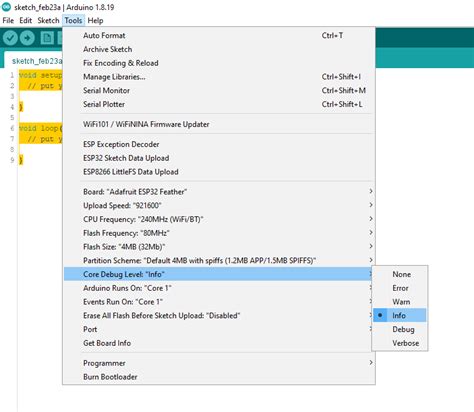
Task: Open the Serial Plotter
Action: (219, 104)
